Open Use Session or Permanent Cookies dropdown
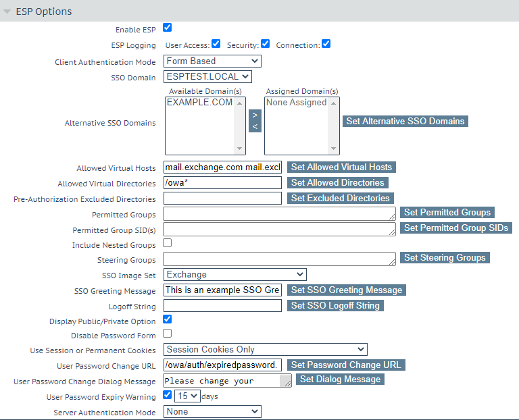 pyautogui.click(x=265, y=350)
